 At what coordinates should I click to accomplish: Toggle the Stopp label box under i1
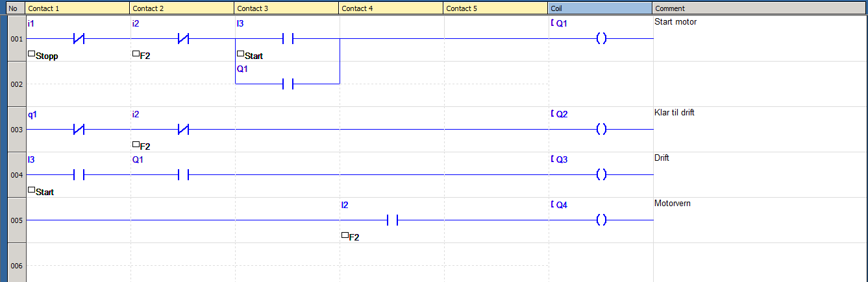(31, 54)
